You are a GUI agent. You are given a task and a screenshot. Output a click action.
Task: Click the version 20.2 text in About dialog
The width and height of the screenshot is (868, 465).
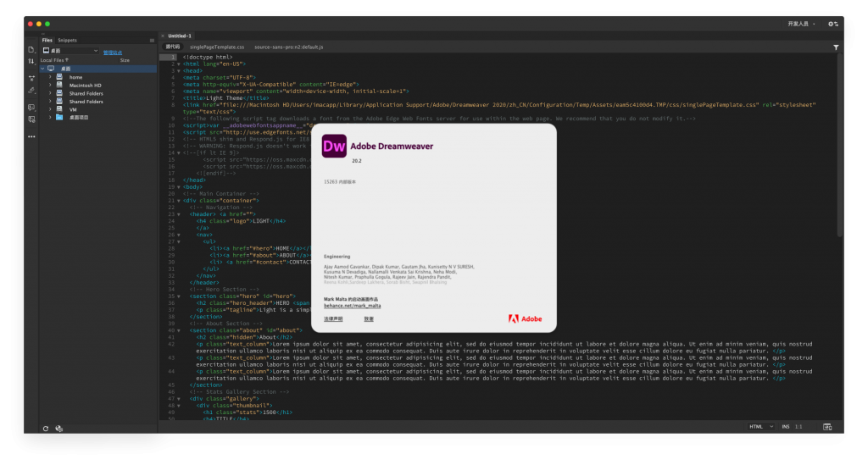tap(357, 161)
